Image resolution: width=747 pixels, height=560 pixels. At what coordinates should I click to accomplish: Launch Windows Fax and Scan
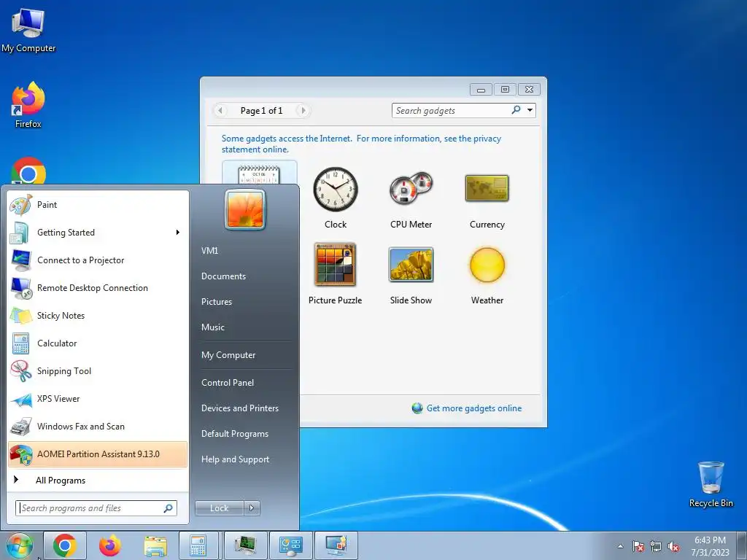click(x=98, y=426)
